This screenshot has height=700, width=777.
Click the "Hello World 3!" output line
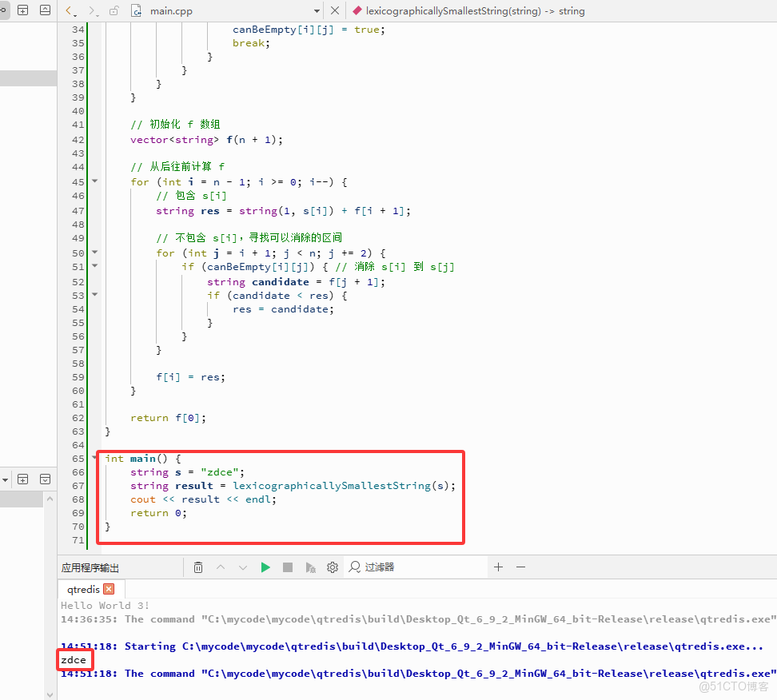point(105,606)
